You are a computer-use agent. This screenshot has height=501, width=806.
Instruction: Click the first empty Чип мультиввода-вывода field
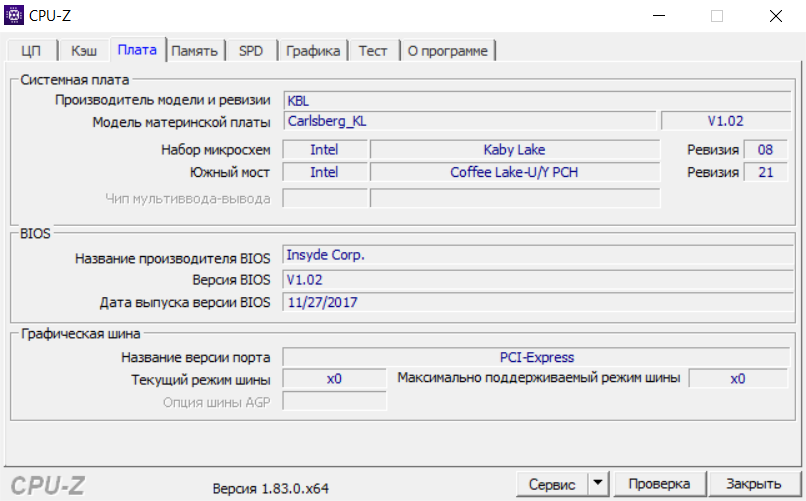pos(325,198)
